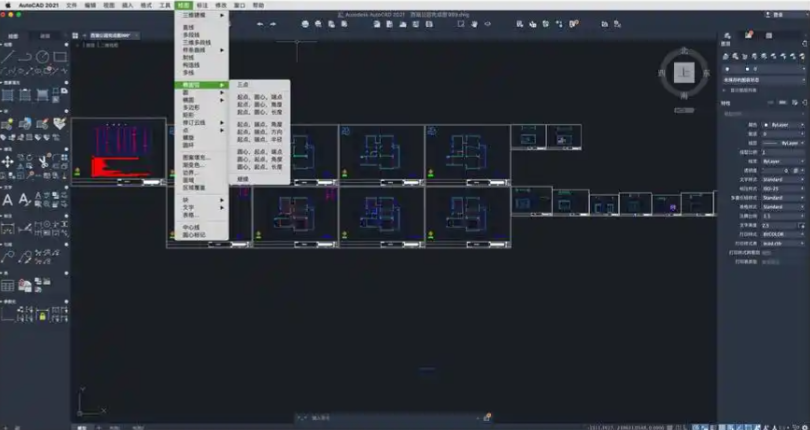The image size is (810, 430).
Task: Click the 北 north label on the ViewCube compass
Action: pos(684,51)
